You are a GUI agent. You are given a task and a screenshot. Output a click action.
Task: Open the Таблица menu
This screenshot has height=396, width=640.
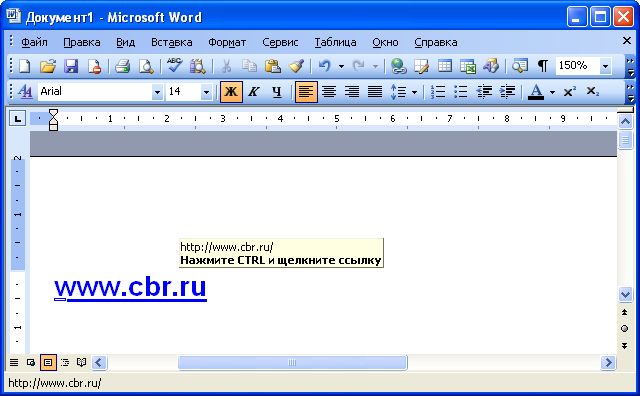point(335,42)
